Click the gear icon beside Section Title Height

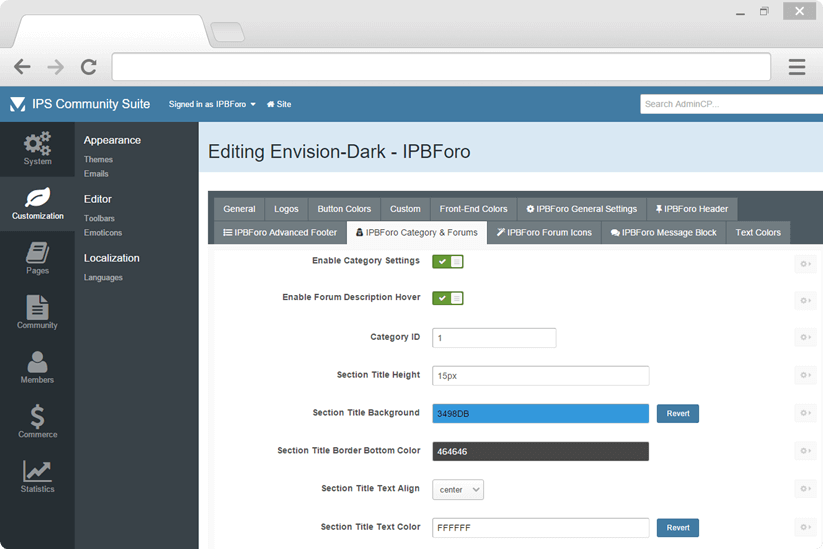(805, 375)
